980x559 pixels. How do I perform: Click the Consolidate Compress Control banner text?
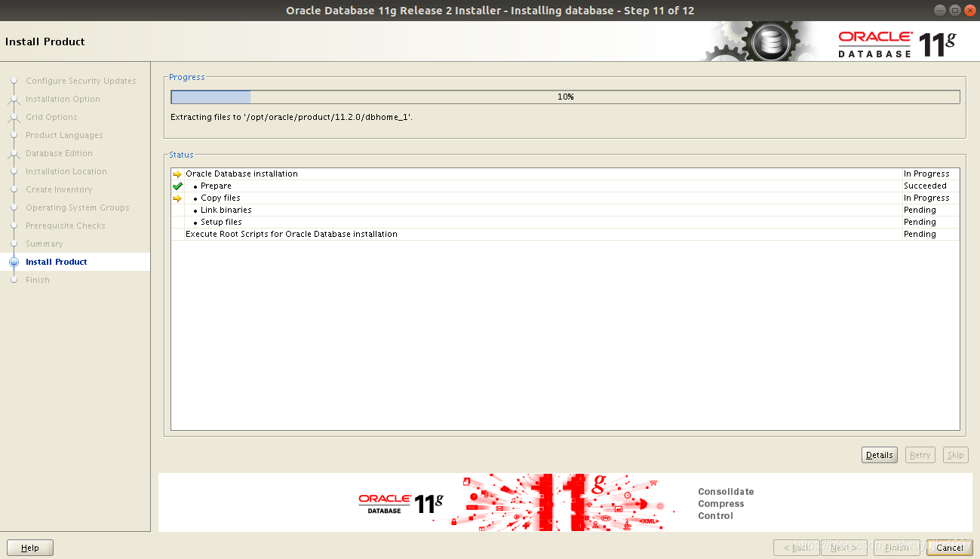coord(726,504)
